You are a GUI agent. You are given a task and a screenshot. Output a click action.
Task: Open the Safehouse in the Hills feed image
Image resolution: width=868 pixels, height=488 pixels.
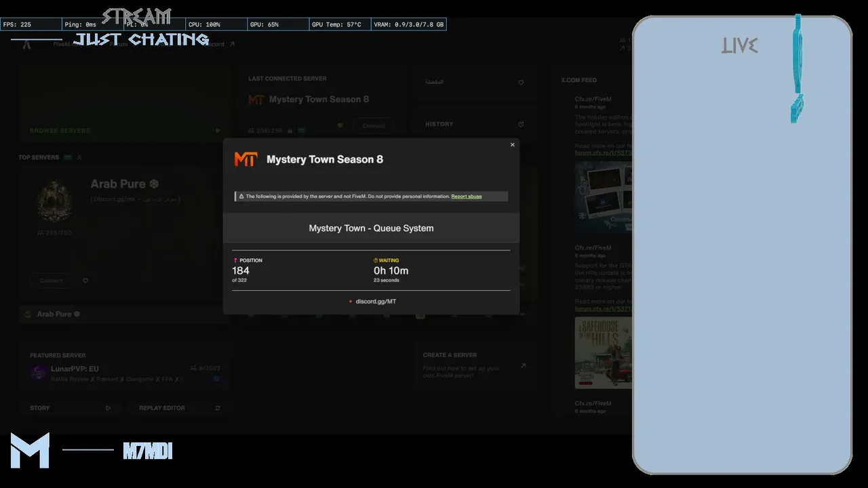[x=603, y=352]
